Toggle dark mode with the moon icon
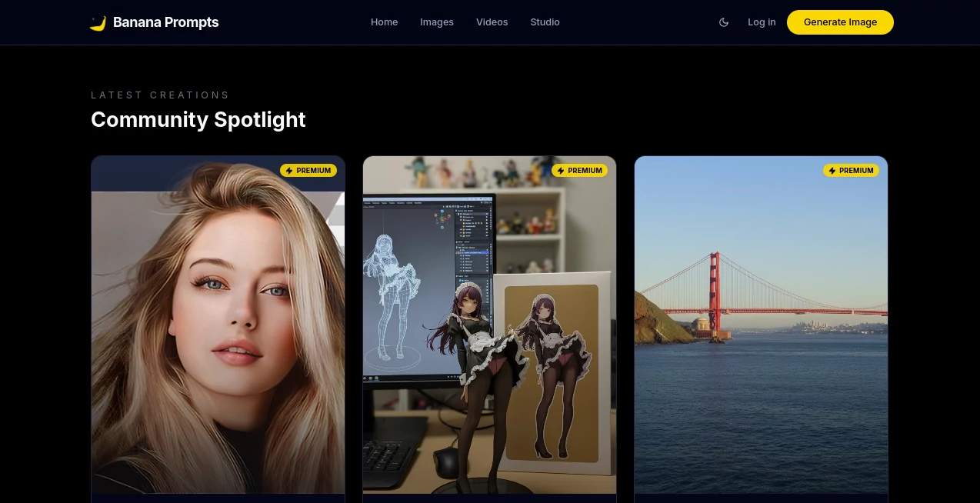This screenshot has height=503, width=980. (x=724, y=22)
